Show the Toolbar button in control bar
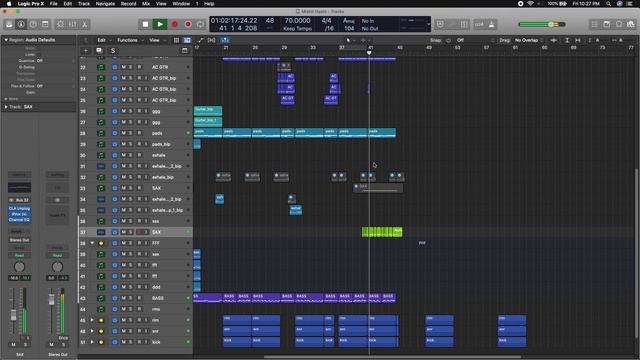This screenshot has height=360, width=640. click(x=45, y=24)
